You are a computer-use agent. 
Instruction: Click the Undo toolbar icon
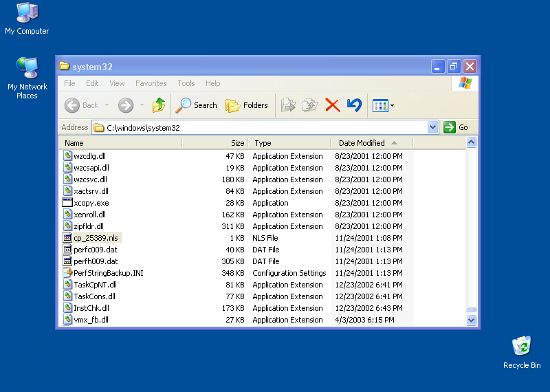pos(354,105)
